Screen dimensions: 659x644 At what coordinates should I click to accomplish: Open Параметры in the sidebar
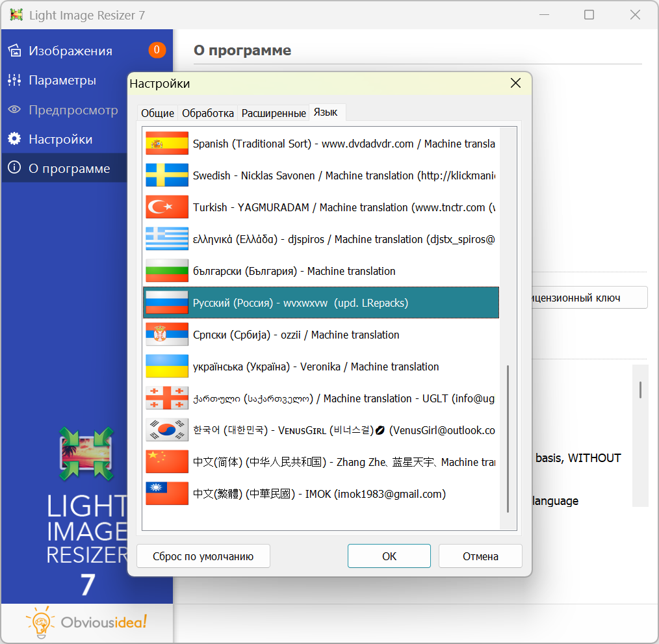pyautogui.click(x=62, y=81)
